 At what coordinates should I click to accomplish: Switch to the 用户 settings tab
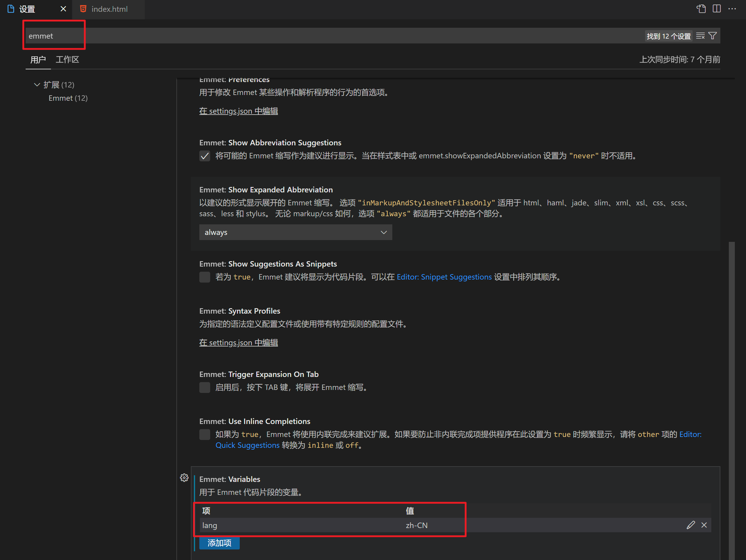pyautogui.click(x=38, y=60)
